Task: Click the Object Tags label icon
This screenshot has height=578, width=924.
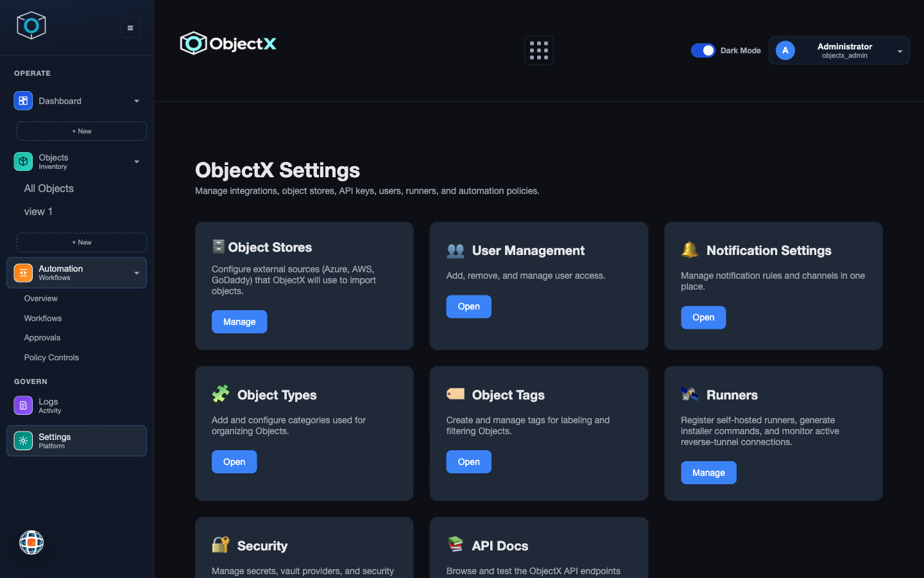Action: (456, 394)
